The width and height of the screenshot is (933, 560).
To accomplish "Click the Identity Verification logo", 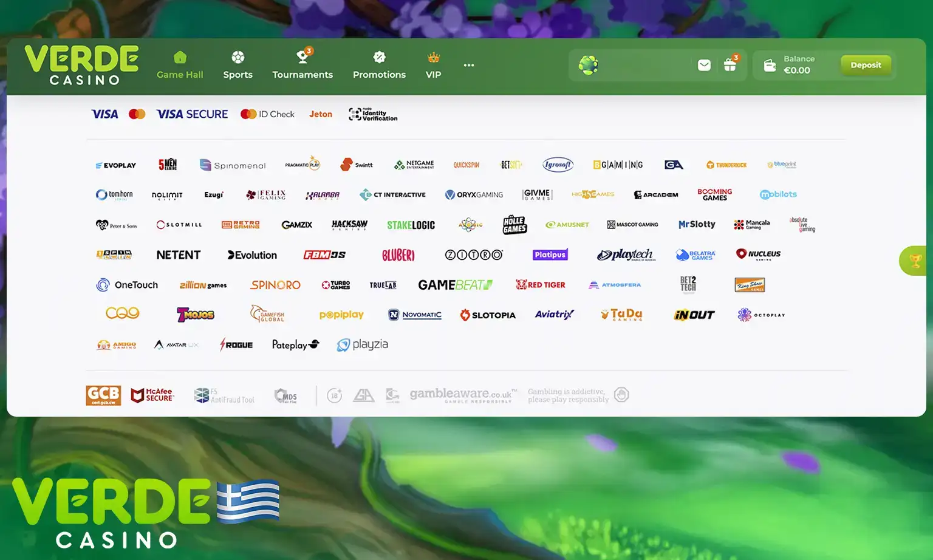I will (373, 114).
